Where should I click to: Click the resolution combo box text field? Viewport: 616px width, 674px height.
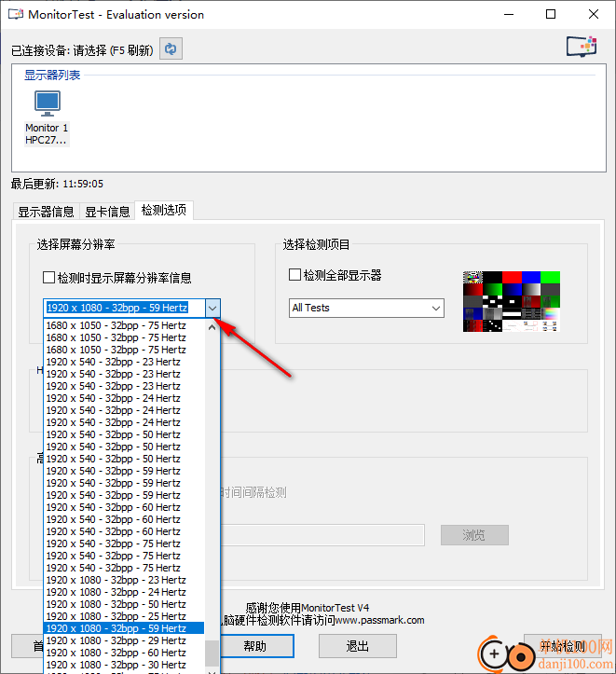coord(125,309)
